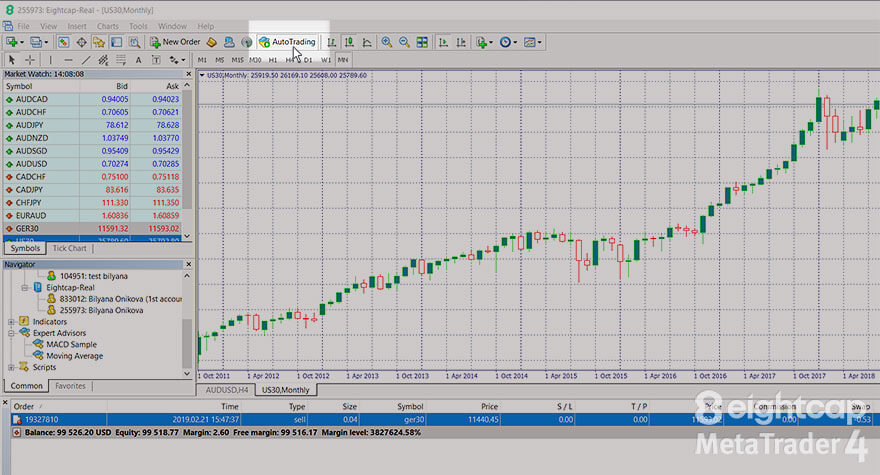Expand the Scripts tree node

pos(11,367)
